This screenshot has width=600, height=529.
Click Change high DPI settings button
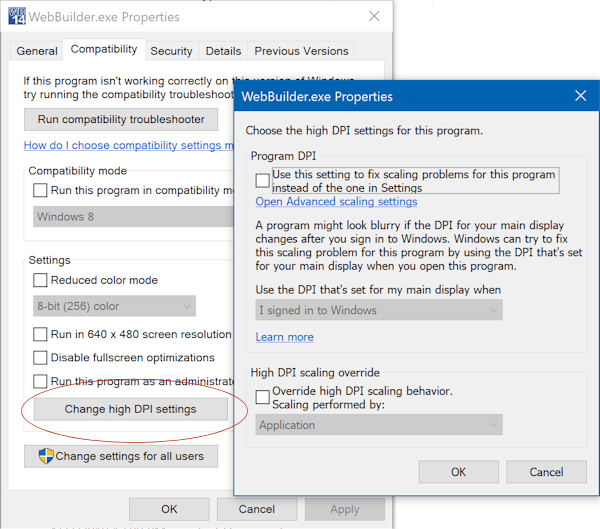[x=130, y=409]
